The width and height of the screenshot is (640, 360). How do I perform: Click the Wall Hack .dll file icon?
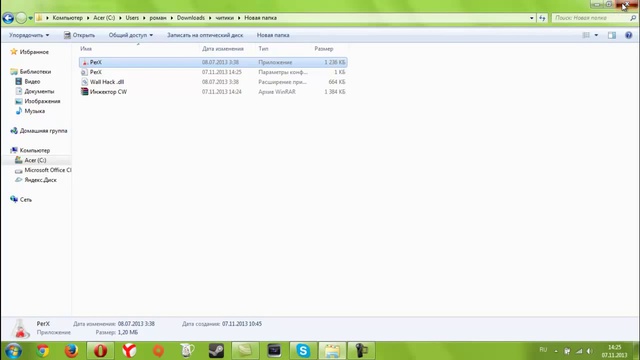[x=84, y=82]
